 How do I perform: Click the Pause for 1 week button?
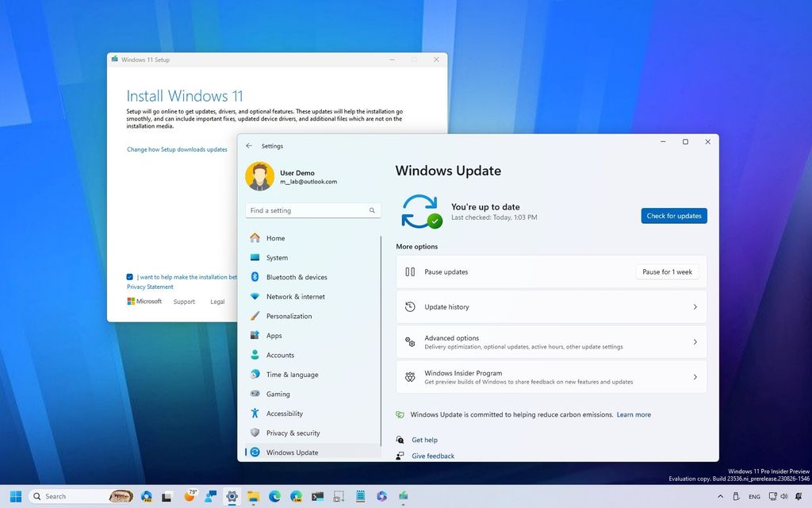667,271
